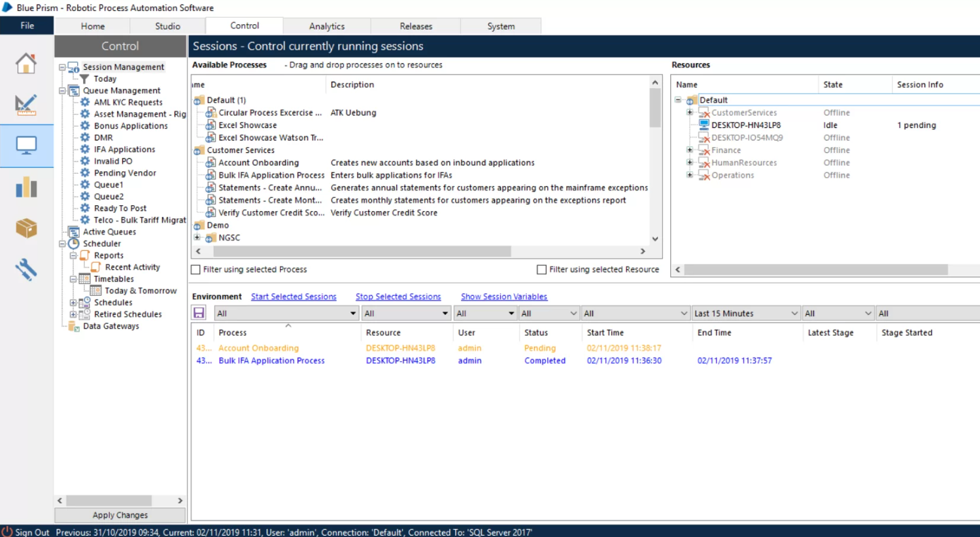Collapse the Default resources group
Screen dimensions: 980x537
(x=678, y=100)
